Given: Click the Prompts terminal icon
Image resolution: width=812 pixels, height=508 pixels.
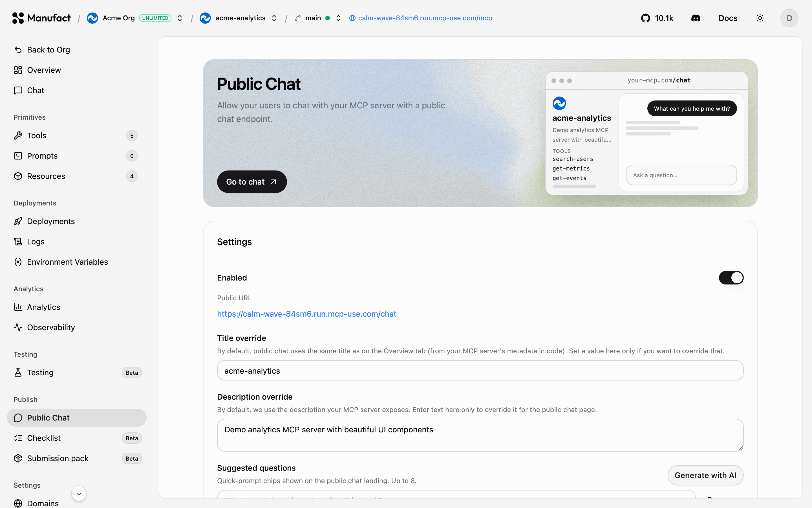Looking at the screenshot, I should click(18, 156).
